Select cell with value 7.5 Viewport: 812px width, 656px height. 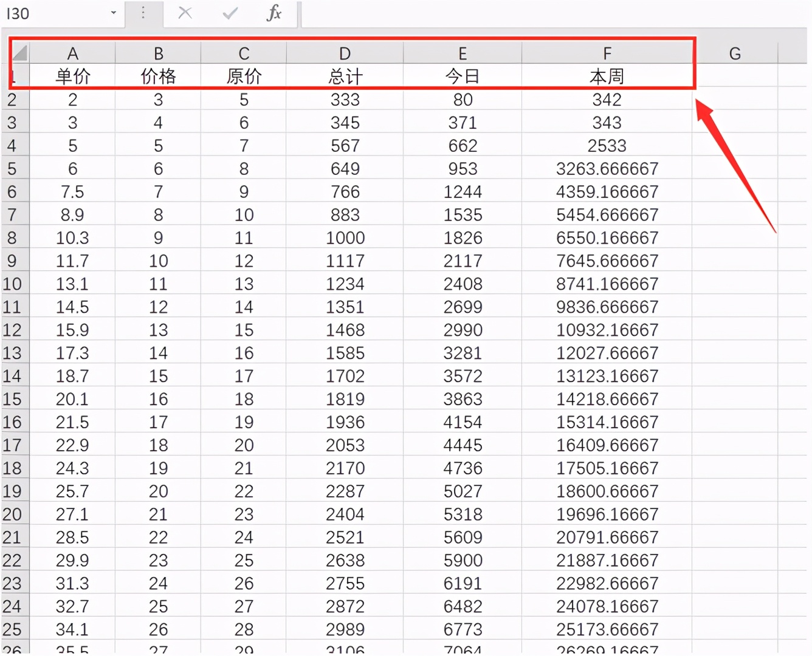point(72,192)
